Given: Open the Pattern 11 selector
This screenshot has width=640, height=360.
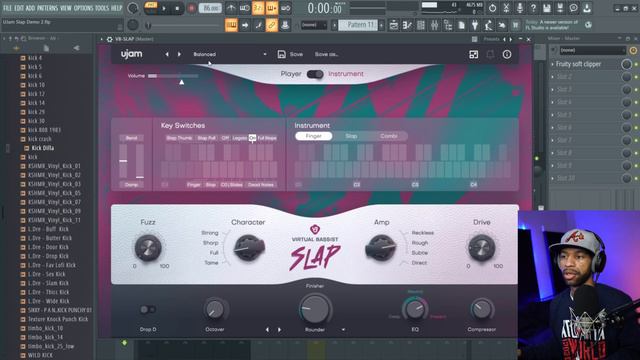Looking at the screenshot, I should 357,25.
